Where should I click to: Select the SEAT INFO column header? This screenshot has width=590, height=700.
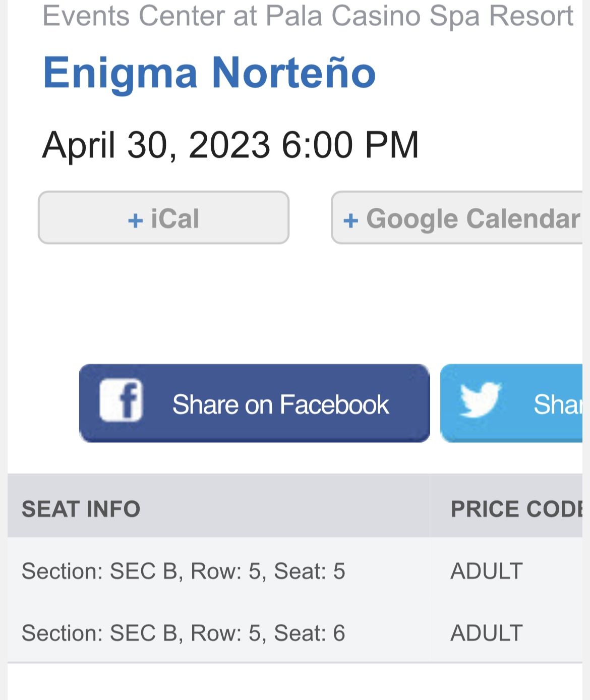coord(81,509)
